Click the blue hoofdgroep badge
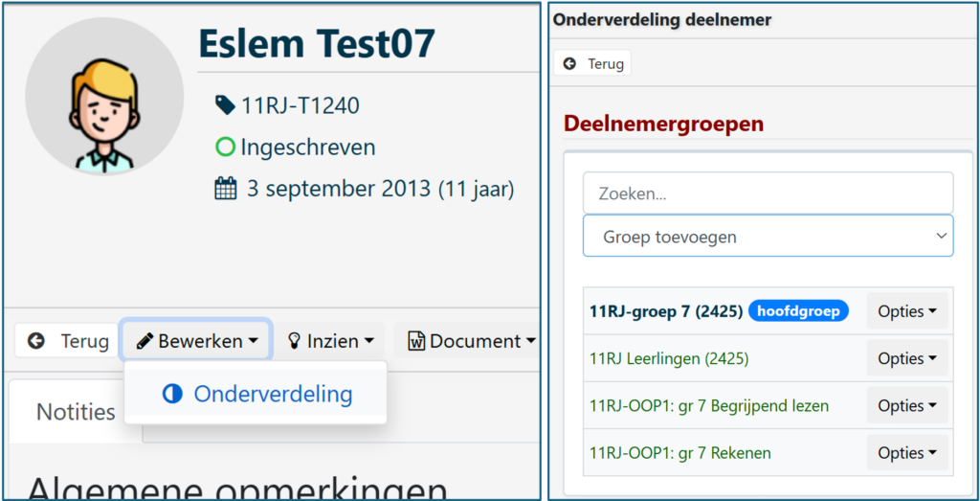The height and width of the screenshot is (501, 980). coord(798,311)
